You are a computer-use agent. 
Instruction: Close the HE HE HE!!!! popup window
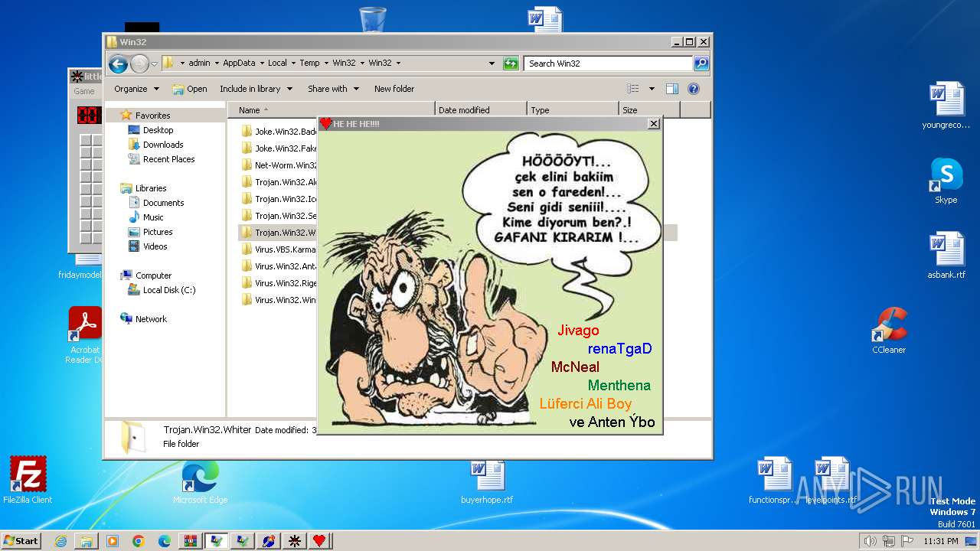pos(653,123)
